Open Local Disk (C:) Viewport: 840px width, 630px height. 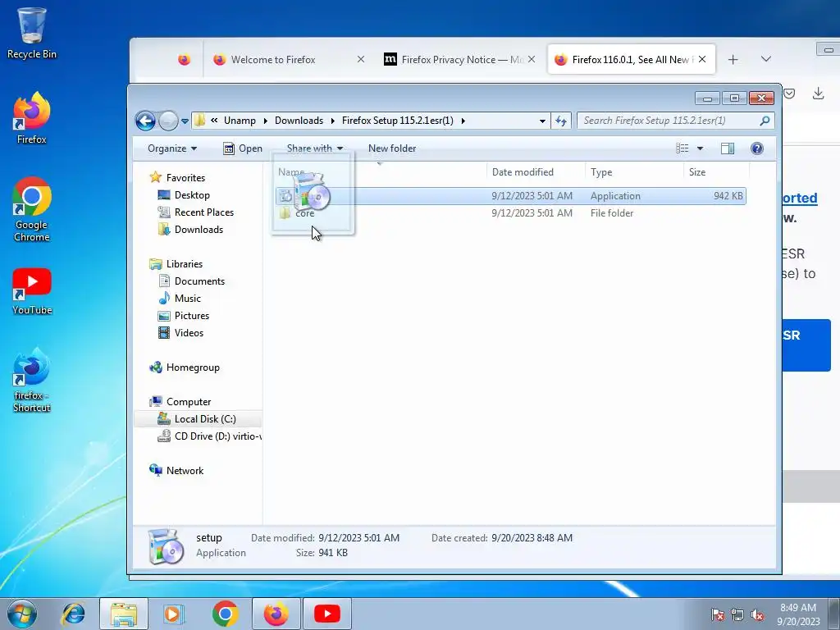tap(197, 419)
